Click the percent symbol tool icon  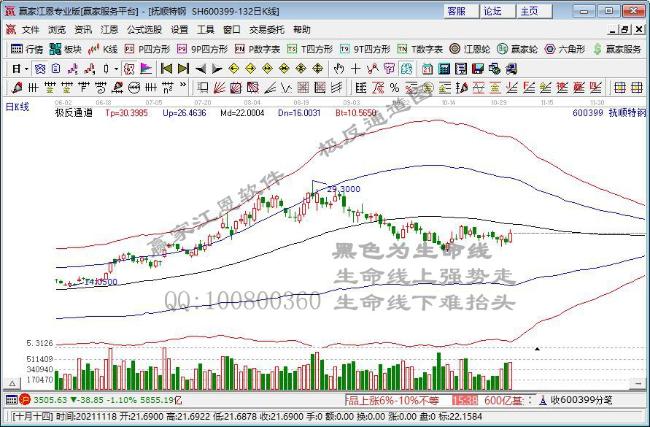pyautogui.click(x=394, y=87)
